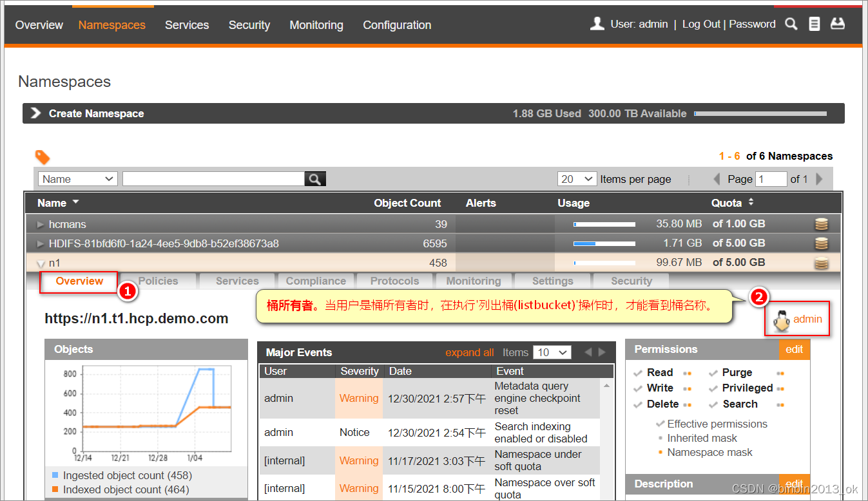Toggle the Purge permission checkmark

tap(713, 372)
